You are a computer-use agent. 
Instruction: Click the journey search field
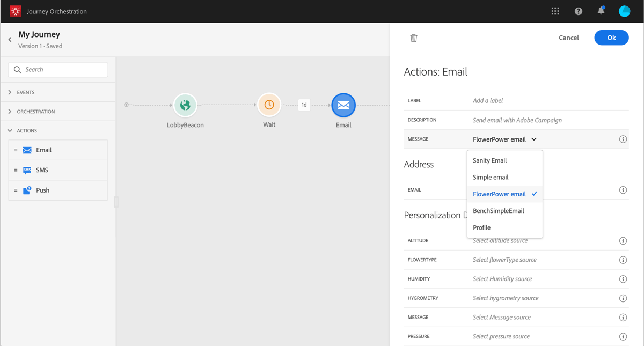pyautogui.click(x=57, y=69)
